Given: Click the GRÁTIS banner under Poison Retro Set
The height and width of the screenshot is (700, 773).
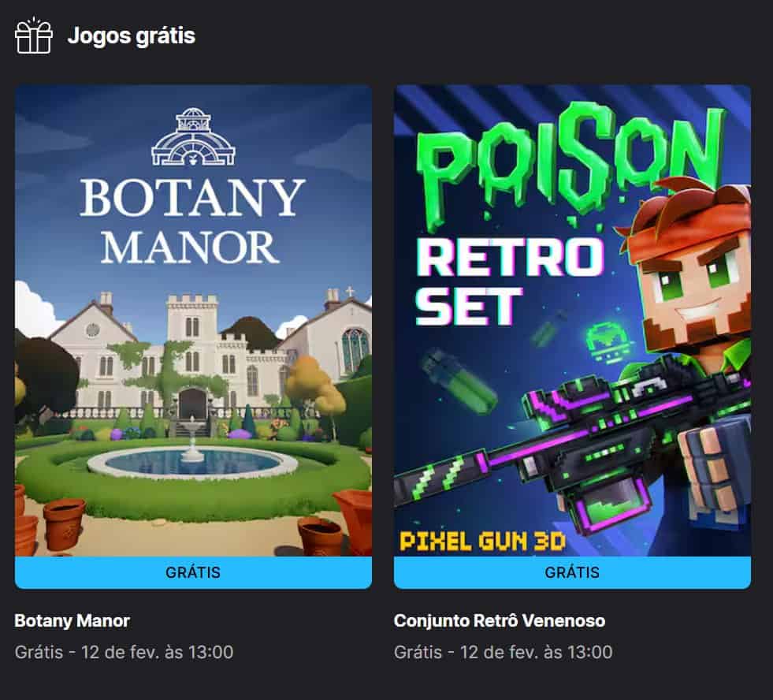Looking at the screenshot, I should [572, 572].
